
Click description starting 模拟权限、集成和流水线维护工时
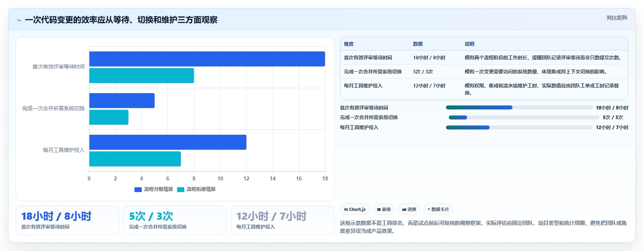coord(542,89)
